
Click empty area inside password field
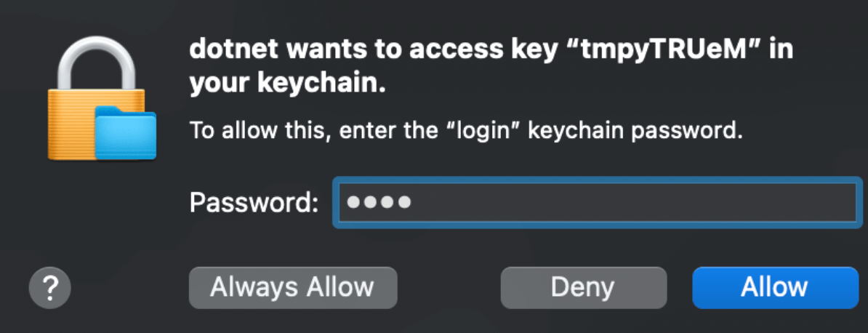(637, 202)
